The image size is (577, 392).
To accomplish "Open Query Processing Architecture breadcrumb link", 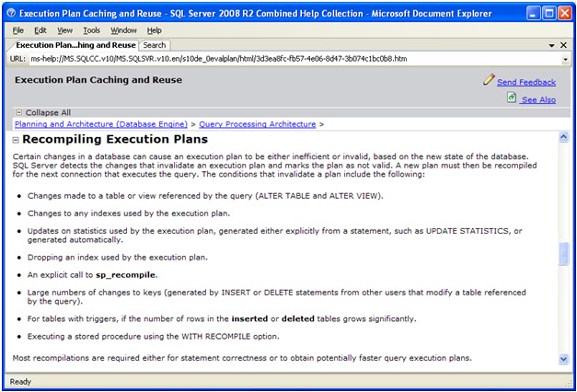I will coord(258,124).
